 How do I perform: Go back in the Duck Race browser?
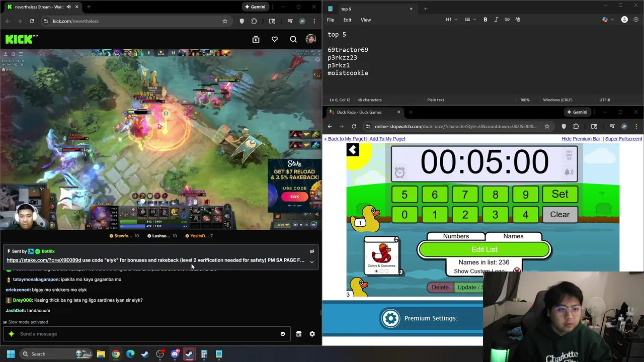330,126
